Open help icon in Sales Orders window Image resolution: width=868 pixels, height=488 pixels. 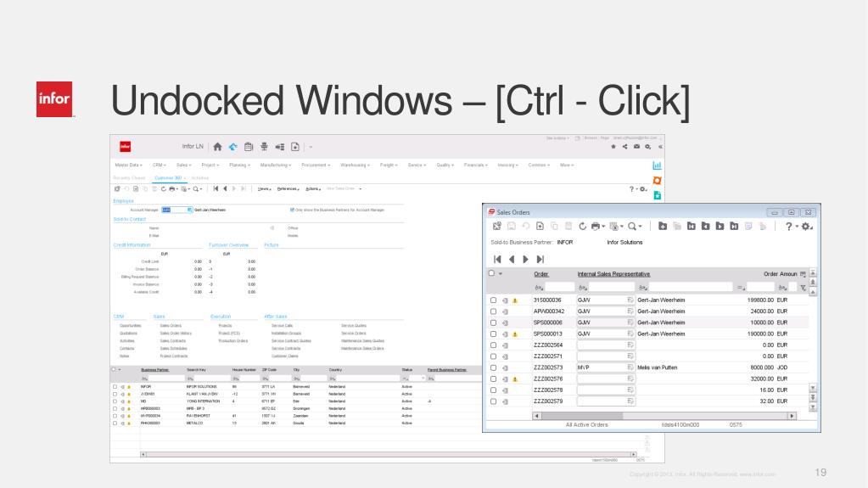point(789,227)
